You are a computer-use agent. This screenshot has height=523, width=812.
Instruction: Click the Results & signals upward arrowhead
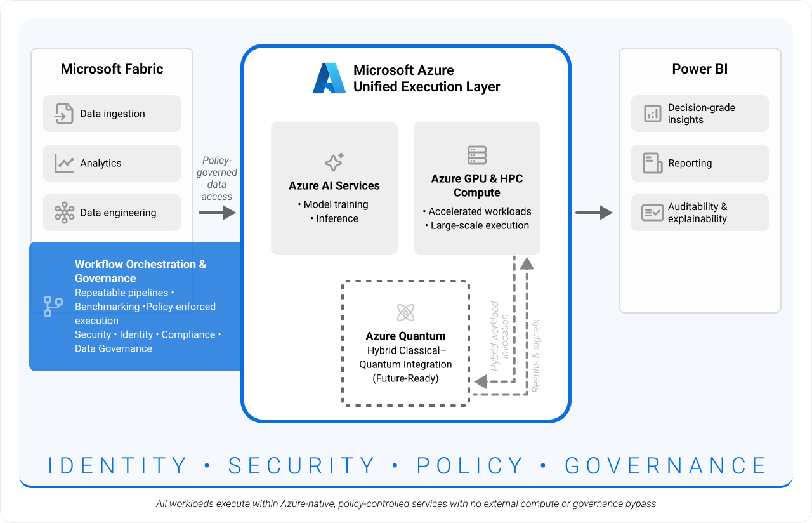[527, 263]
